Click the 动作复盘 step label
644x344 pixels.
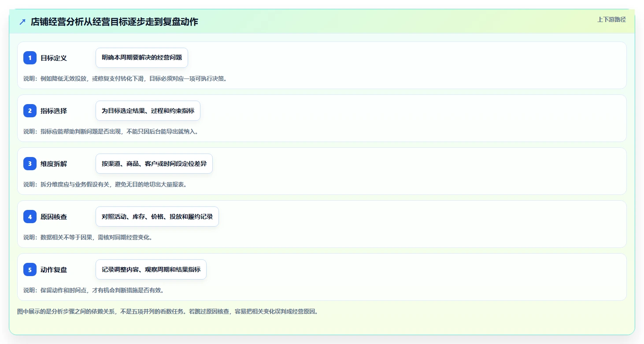(54, 269)
